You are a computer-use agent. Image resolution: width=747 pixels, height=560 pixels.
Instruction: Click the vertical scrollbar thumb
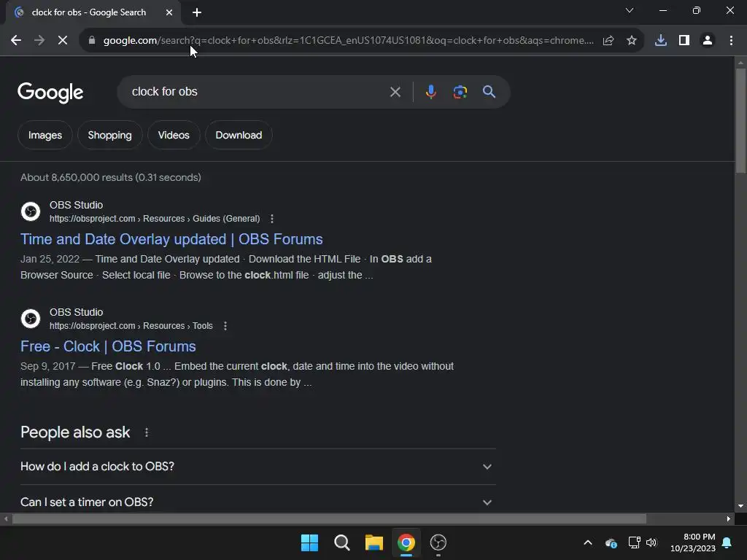[740, 121]
